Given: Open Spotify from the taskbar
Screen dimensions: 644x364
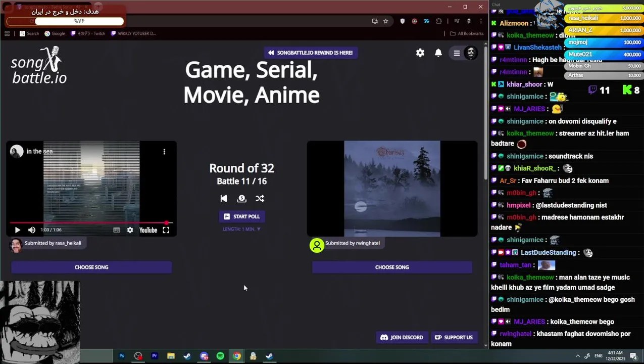Looking at the screenshot, I should point(220,356).
